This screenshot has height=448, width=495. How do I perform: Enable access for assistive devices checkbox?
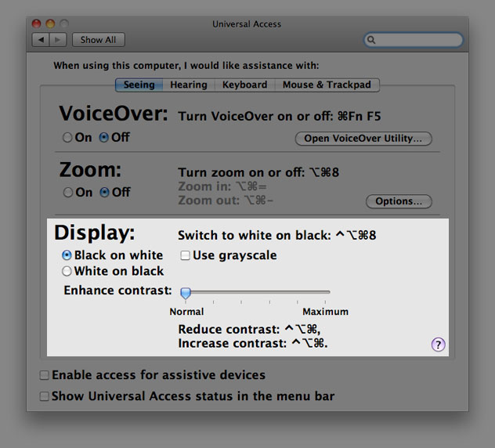click(x=45, y=376)
